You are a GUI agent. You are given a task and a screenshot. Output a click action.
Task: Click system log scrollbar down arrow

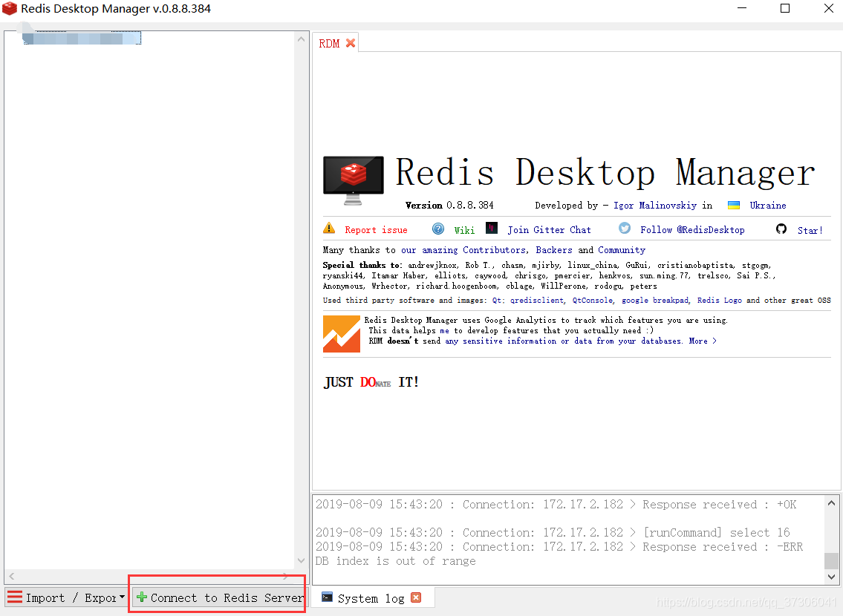831,577
